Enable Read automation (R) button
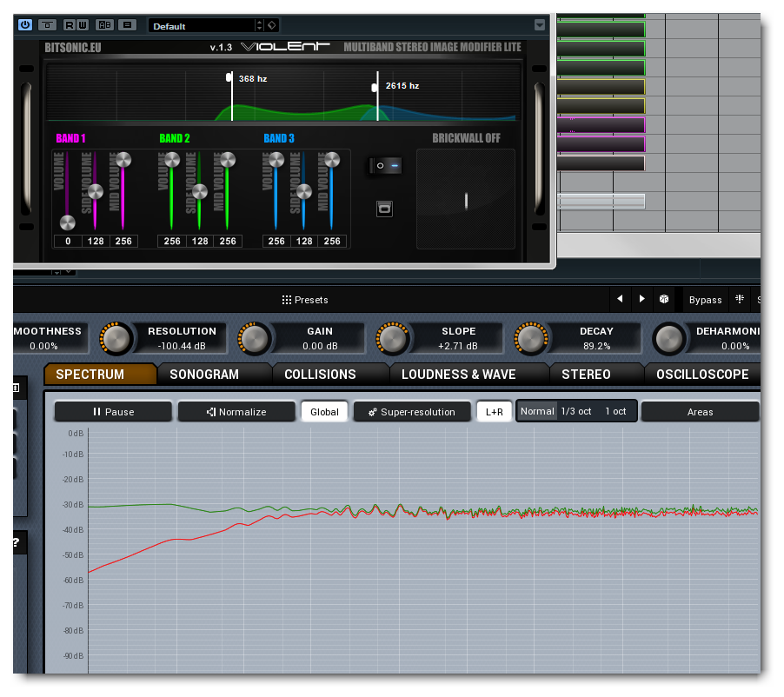 pos(70,24)
